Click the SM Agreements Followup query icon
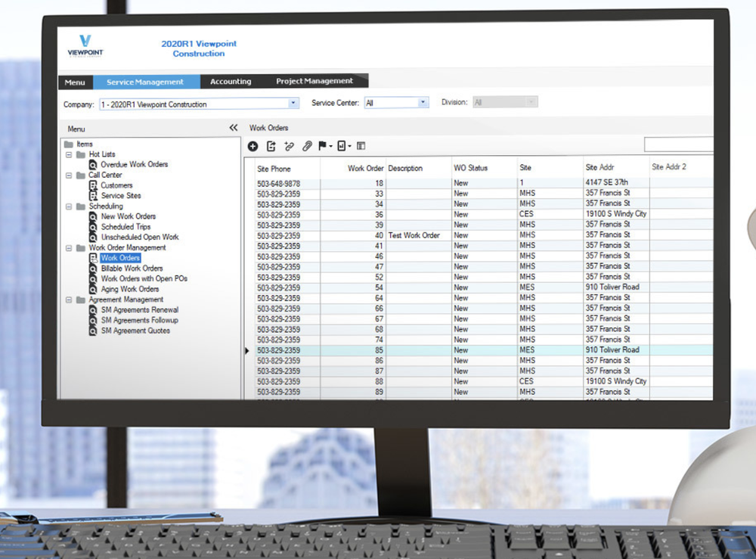Screen dimensions: 756x559 pos(93,321)
